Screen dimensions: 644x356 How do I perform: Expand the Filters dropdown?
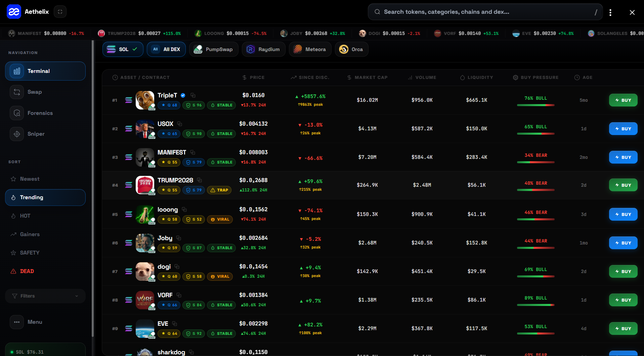click(x=45, y=296)
